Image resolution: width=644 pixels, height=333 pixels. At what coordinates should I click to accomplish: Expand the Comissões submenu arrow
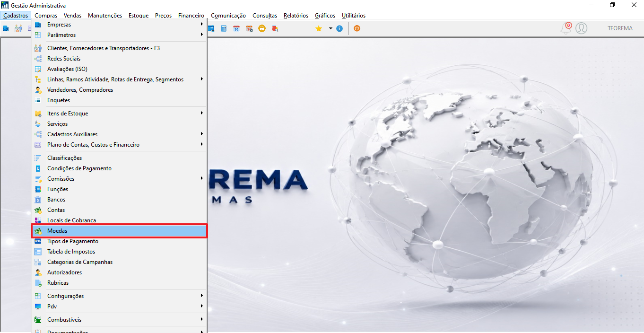point(201,178)
